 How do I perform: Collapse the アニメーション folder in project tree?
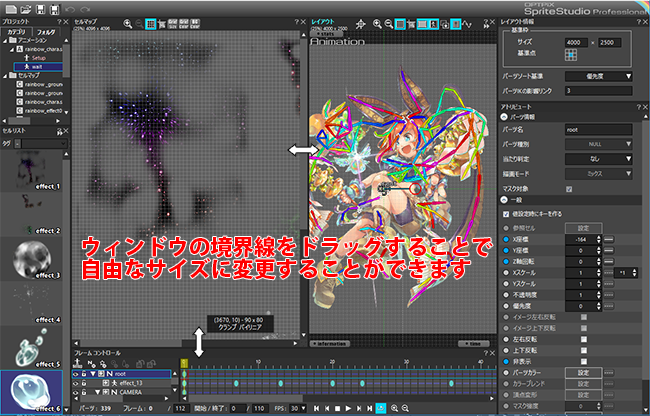5,40
